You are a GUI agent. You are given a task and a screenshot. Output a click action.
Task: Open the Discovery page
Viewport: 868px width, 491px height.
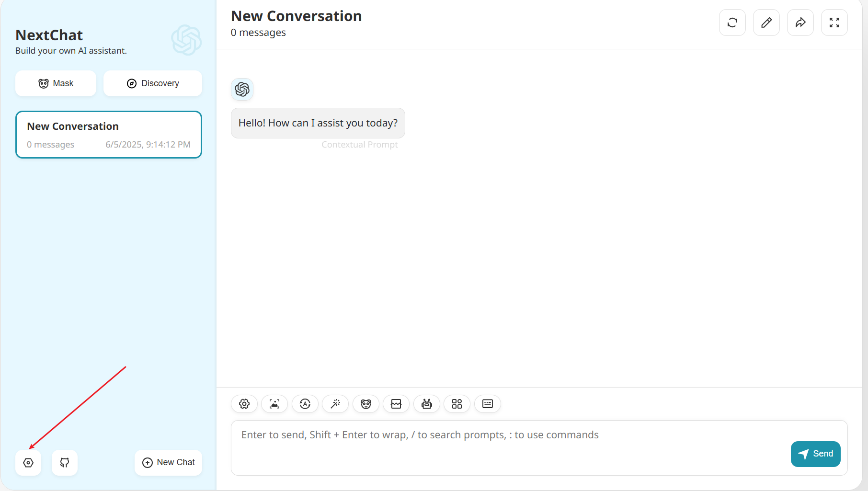[x=153, y=83]
